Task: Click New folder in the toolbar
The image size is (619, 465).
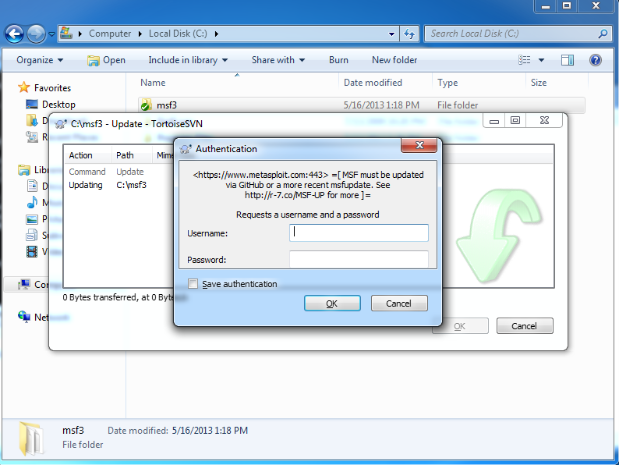Action: point(394,60)
